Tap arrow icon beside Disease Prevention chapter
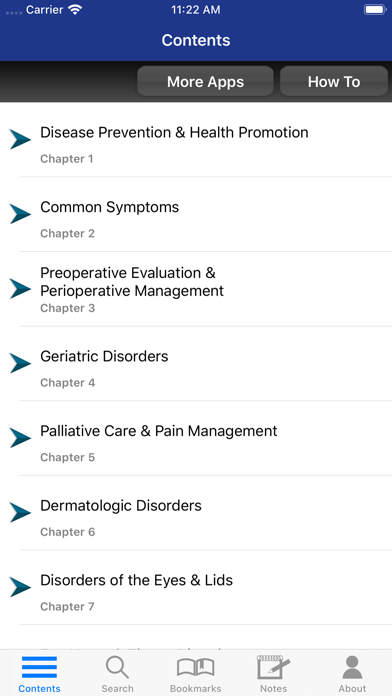 point(20,139)
